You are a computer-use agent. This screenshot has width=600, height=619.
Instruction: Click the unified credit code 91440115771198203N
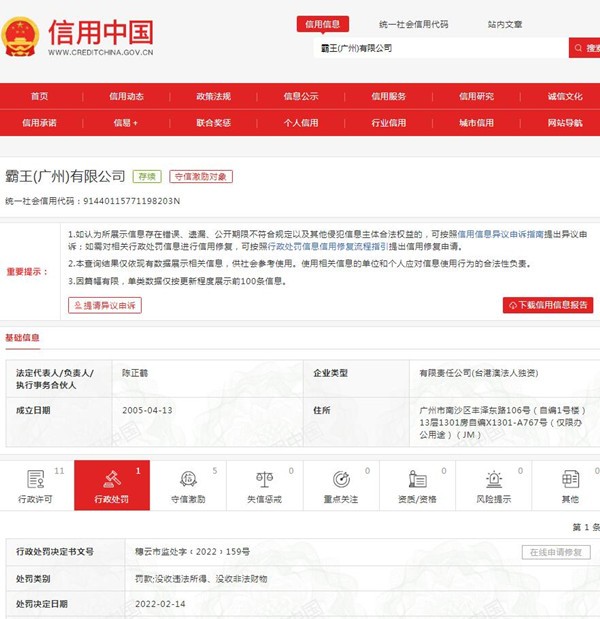[x=131, y=201]
